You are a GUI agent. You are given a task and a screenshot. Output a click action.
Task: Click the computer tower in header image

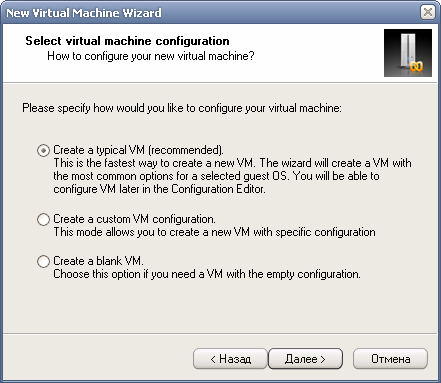(x=407, y=50)
